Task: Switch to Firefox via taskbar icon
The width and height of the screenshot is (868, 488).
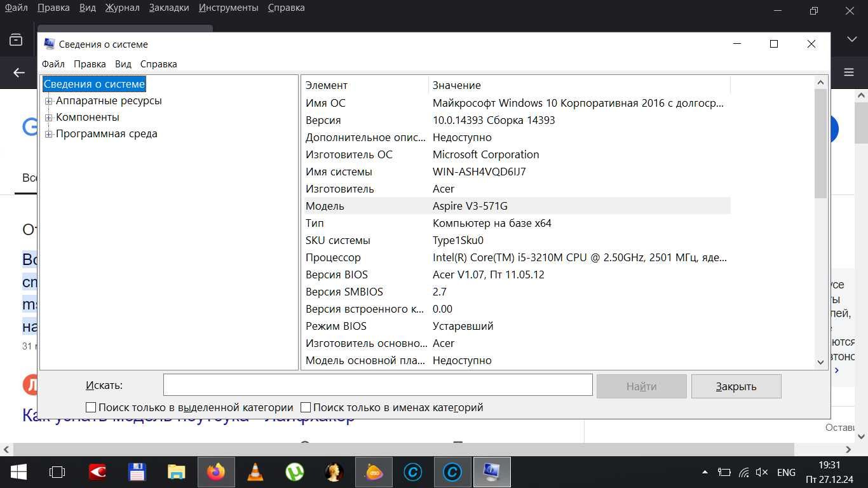Action: coord(216,472)
